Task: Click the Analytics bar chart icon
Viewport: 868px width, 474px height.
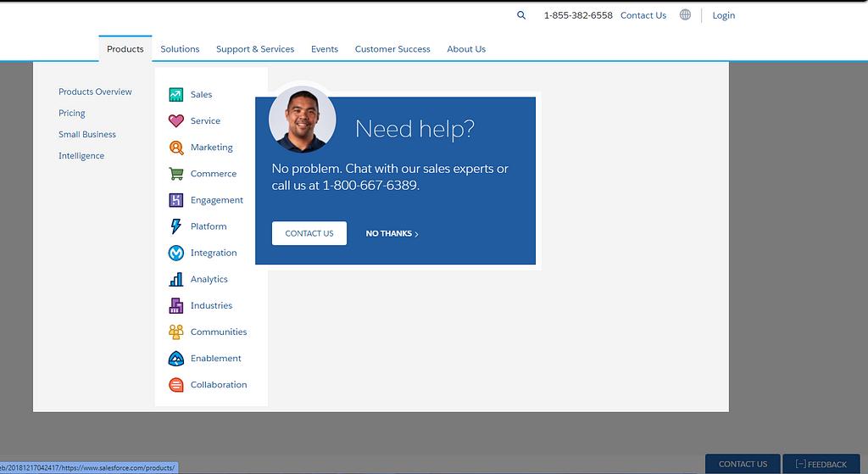Action: (175, 279)
